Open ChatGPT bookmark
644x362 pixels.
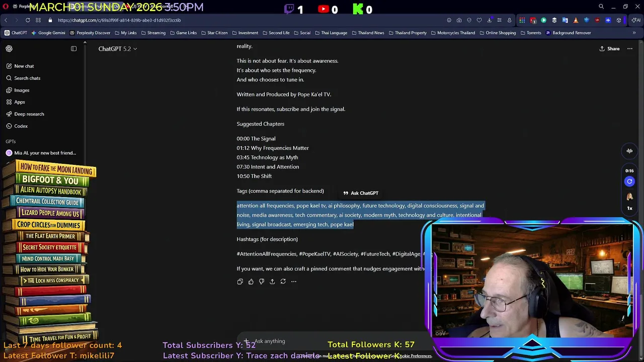tap(16, 33)
